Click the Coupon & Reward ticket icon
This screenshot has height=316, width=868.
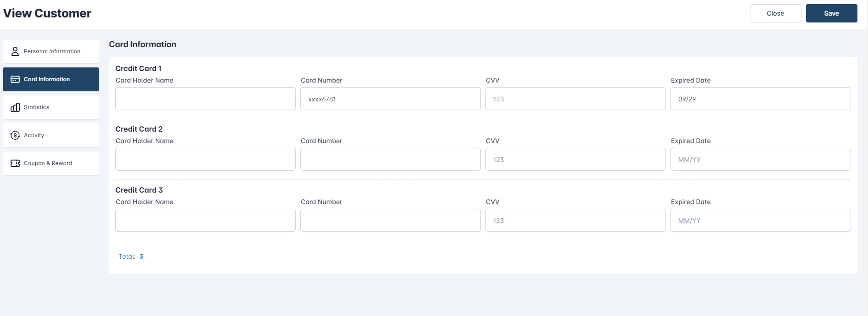tap(15, 163)
